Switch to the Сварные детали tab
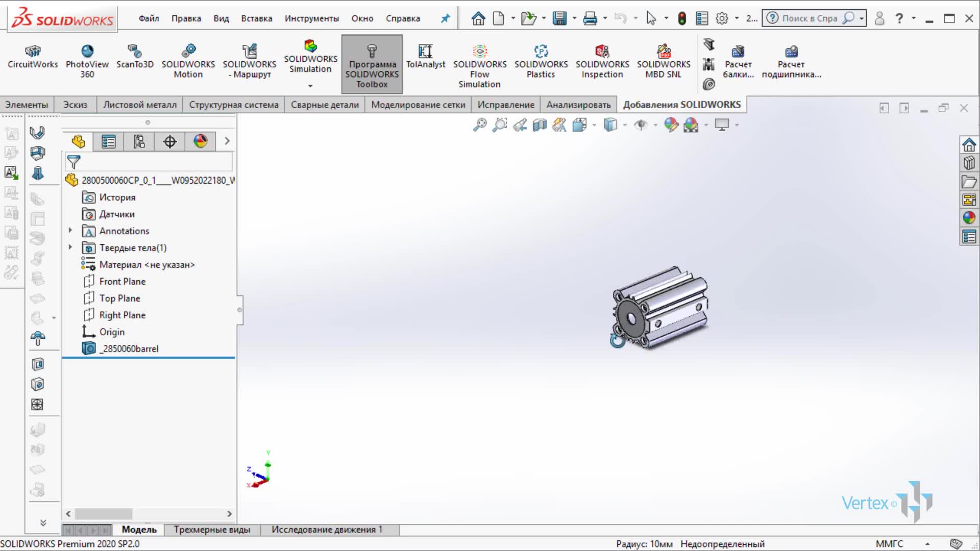Viewport: 980px width, 551px height. [x=325, y=105]
